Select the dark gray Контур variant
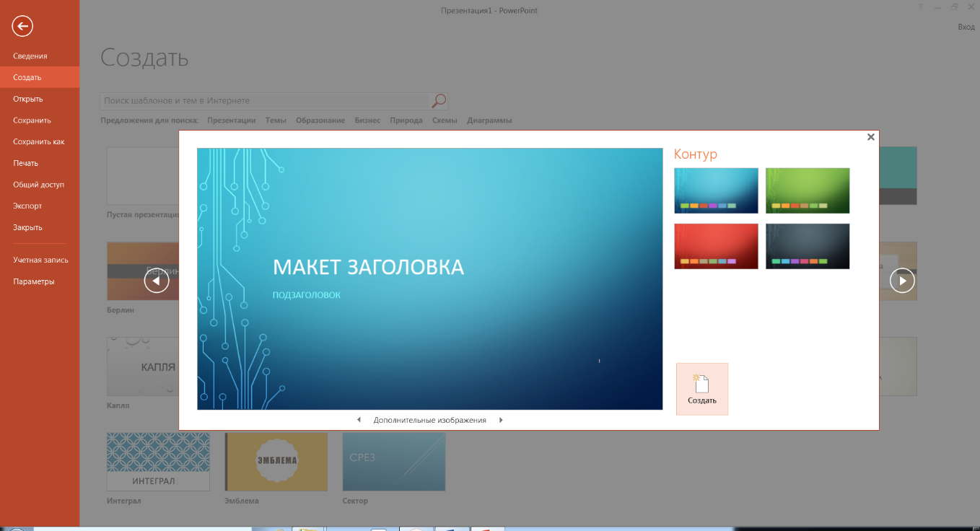 [x=808, y=246]
